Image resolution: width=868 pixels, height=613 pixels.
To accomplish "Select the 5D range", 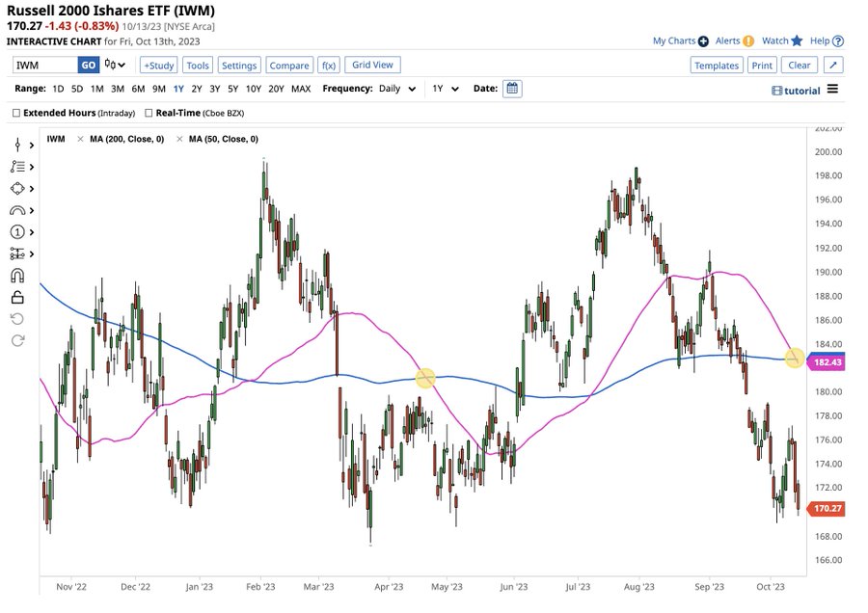I will tap(77, 89).
